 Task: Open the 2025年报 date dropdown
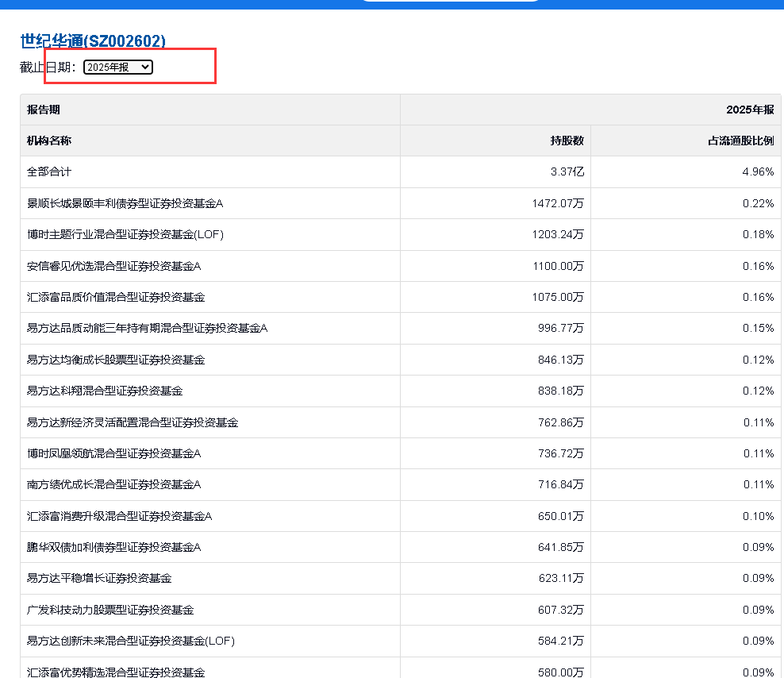pyautogui.click(x=118, y=67)
